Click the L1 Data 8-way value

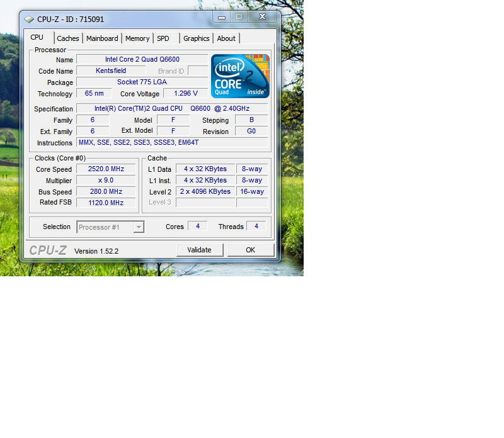pos(252,169)
